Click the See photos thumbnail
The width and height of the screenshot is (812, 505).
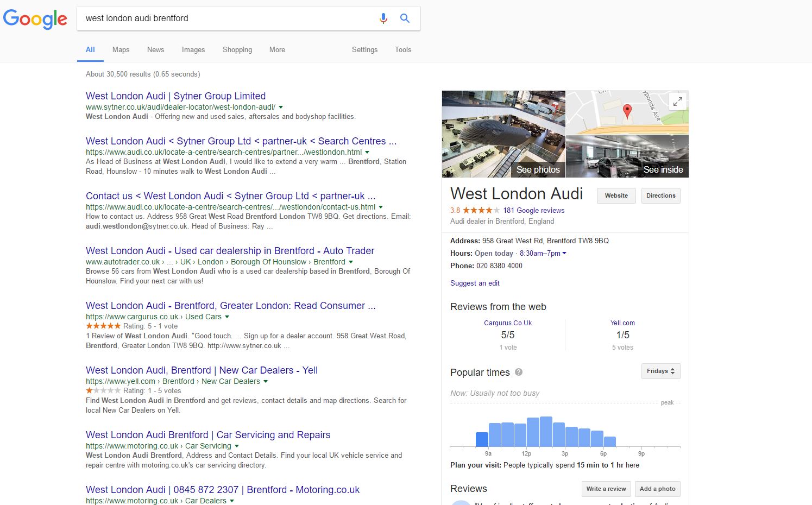point(503,134)
